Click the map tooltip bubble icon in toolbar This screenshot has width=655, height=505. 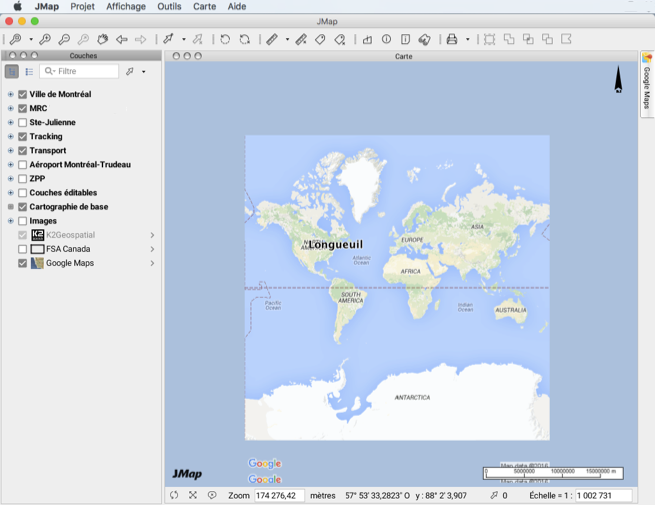424,39
